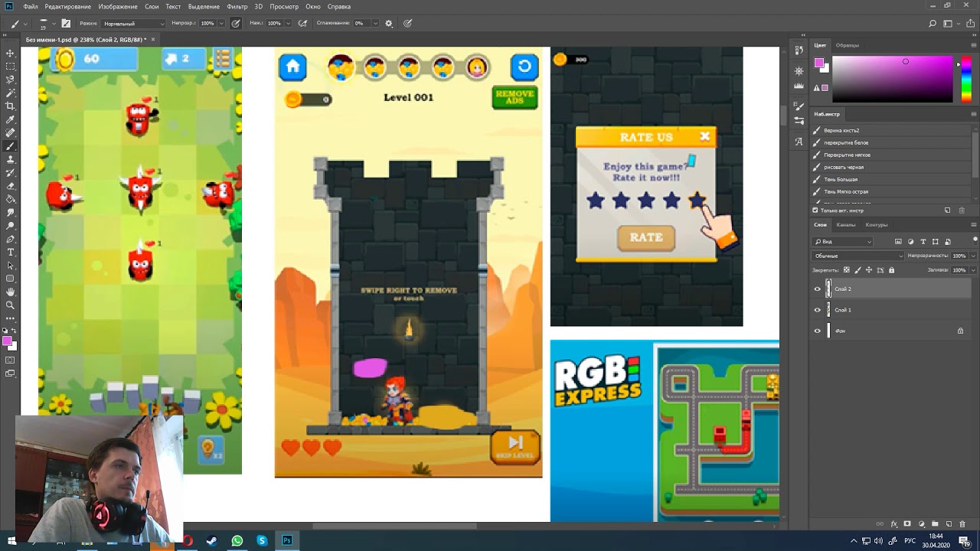The width and height of the screenshot is (980, 551).
Task: Select the Hand tool
Action: tap(10, 292)
